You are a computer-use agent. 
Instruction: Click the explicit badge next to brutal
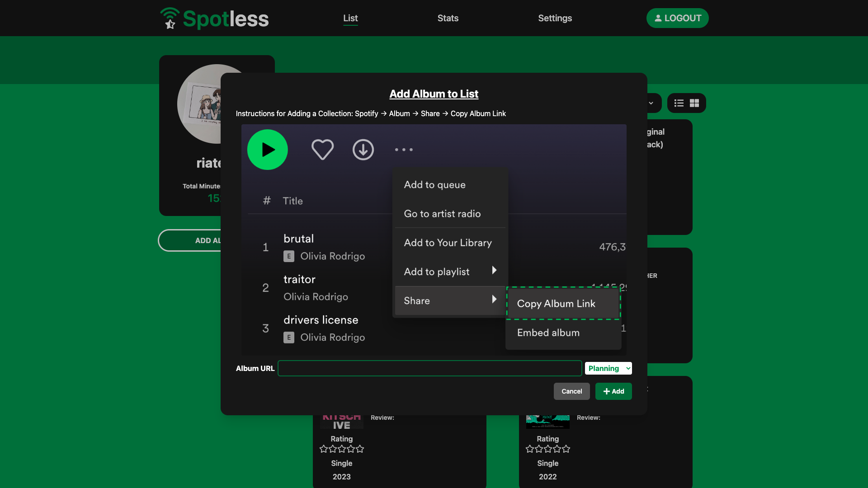pyautogui.click(x=289, y=256)
